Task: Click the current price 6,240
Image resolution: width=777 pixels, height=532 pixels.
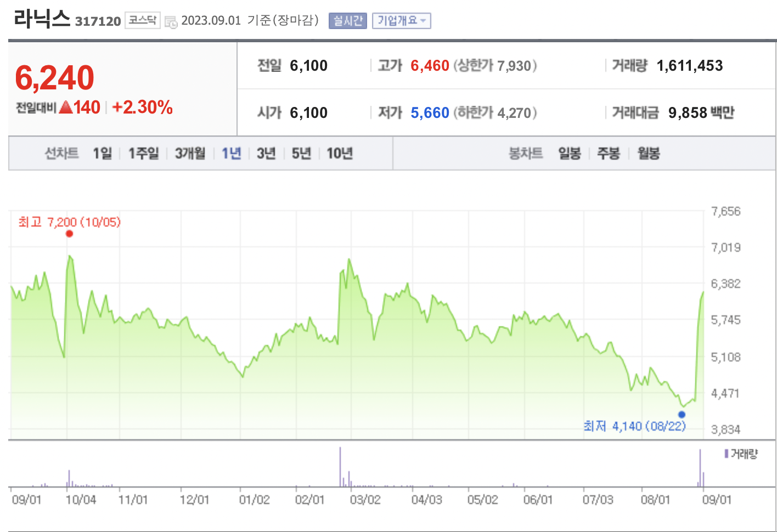Action: pyautogui.click(x=54, y=77)
